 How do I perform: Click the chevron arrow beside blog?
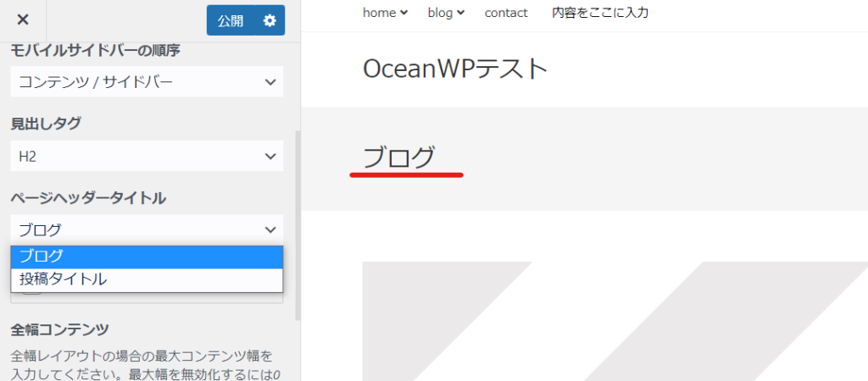click(460, 13)
